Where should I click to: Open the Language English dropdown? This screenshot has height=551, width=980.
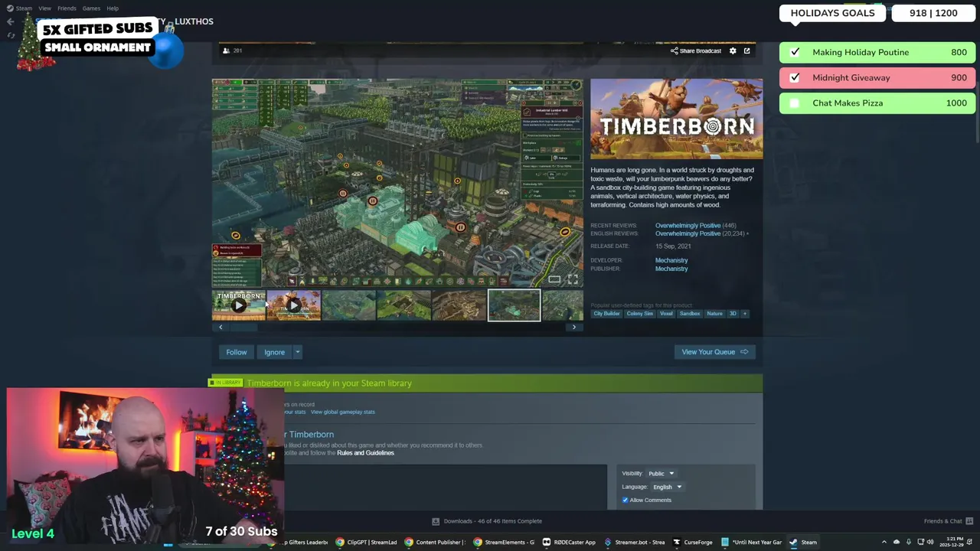(x=667, y=487)
